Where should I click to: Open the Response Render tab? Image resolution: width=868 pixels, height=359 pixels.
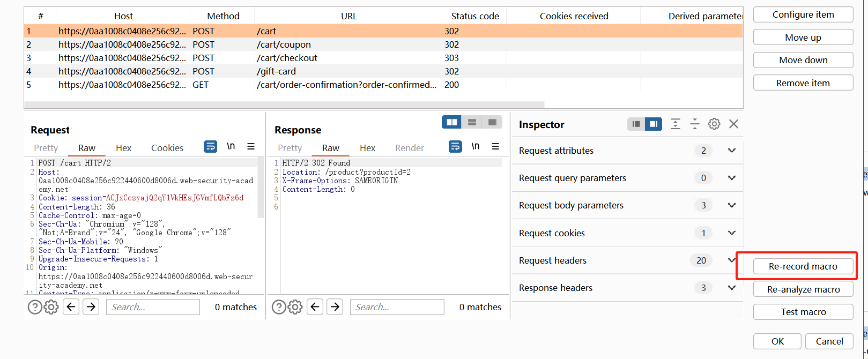pos(410,148)
